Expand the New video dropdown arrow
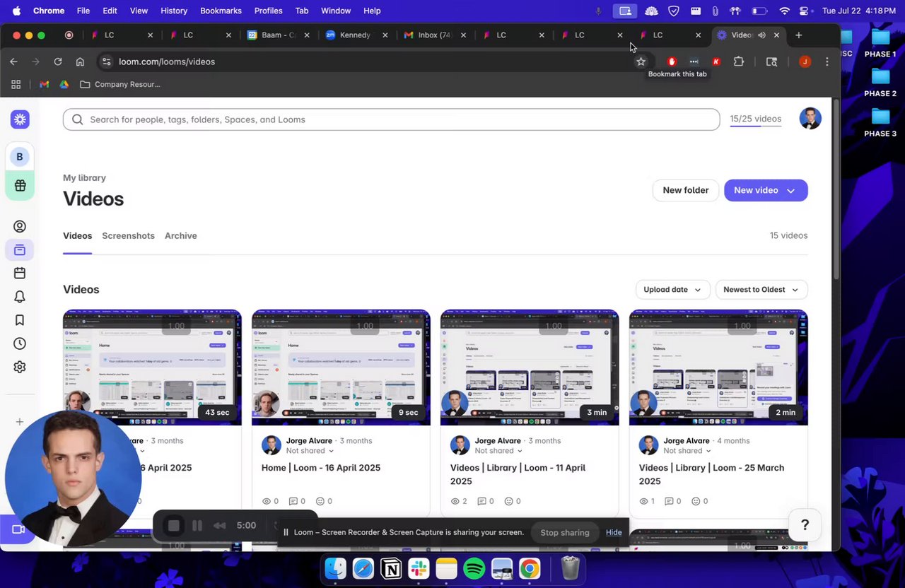 [790, 190]
